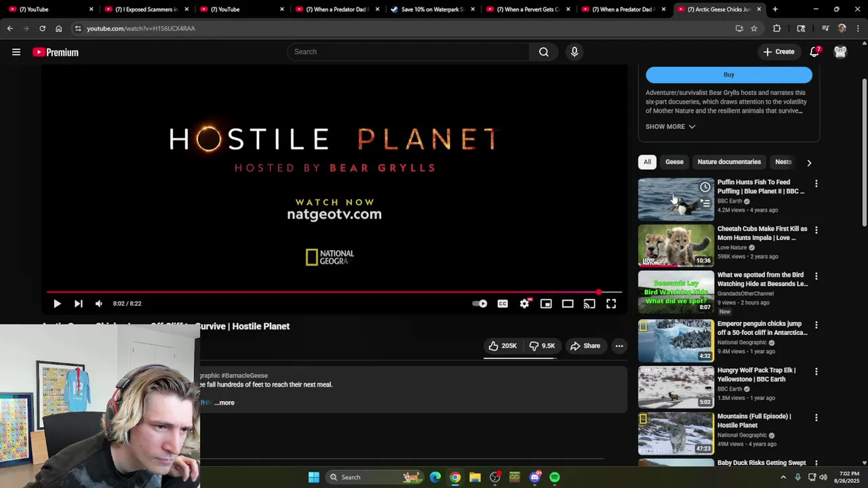Open options for Puffin Hunts Fish video
The image size is (868, 488).
tap(816, 184)
